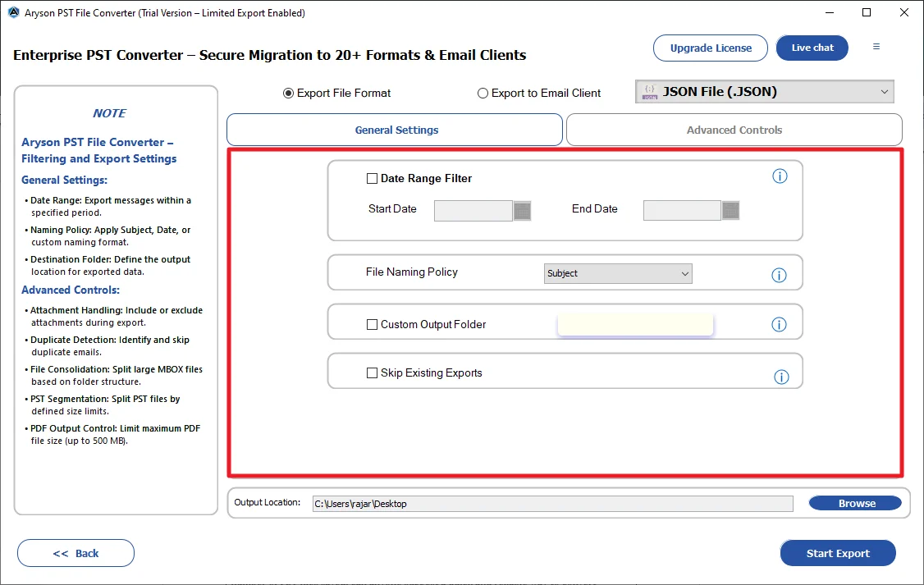Open the End Date calendar picker

(x=730, y=210)
